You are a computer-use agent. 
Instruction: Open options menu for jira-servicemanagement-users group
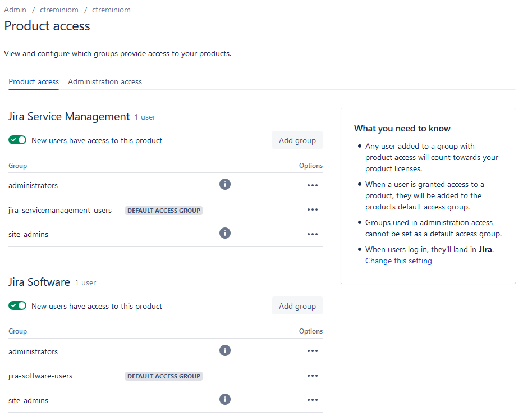click(x=313, y=209)
